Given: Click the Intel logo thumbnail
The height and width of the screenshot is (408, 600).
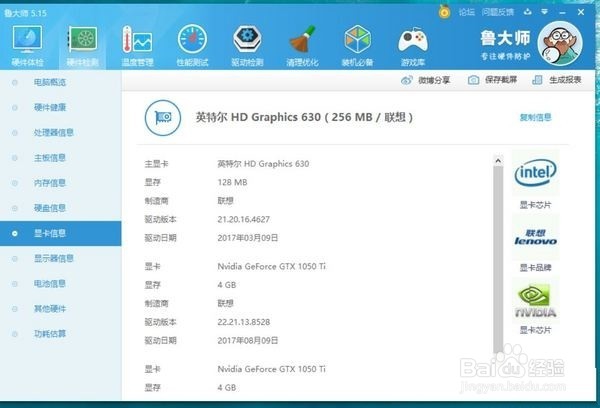Looking at the screenshot, I should pyautogui.click(x=535, y=173).
